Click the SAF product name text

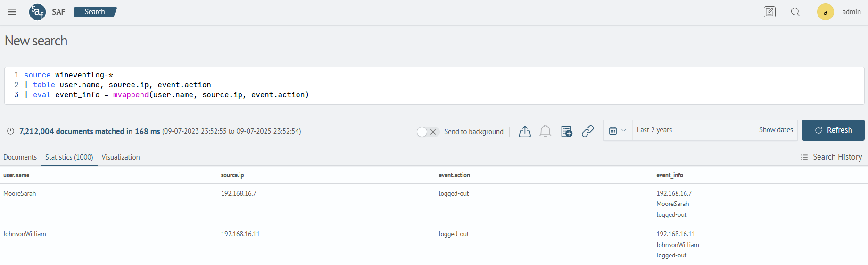pos(58,12)
